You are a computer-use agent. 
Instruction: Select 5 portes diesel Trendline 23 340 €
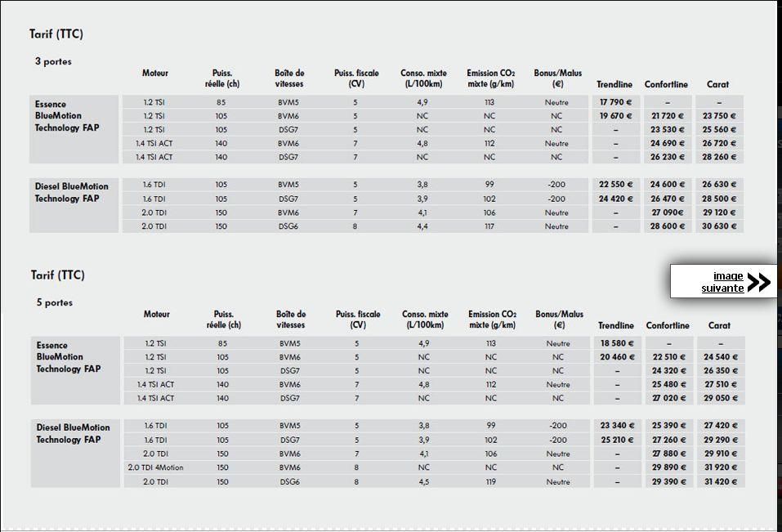click(618, 426)
